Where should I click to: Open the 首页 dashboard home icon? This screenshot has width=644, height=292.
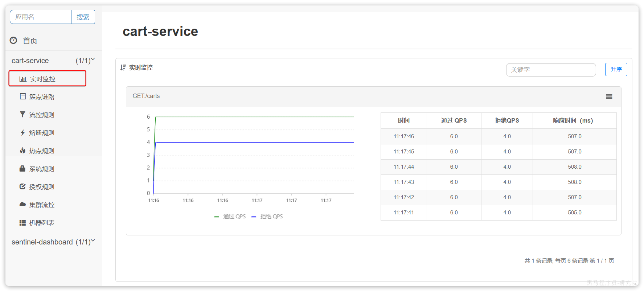point(13,40)
